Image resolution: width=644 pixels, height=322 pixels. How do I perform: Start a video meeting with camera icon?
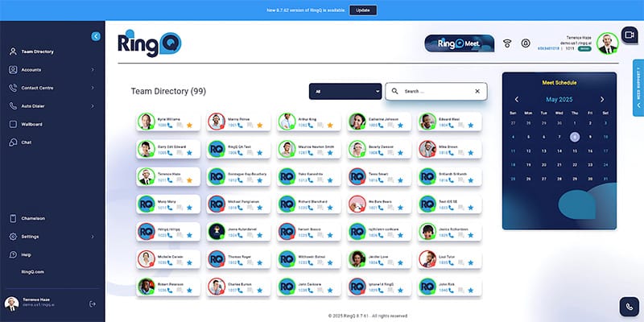coord(630,35)
